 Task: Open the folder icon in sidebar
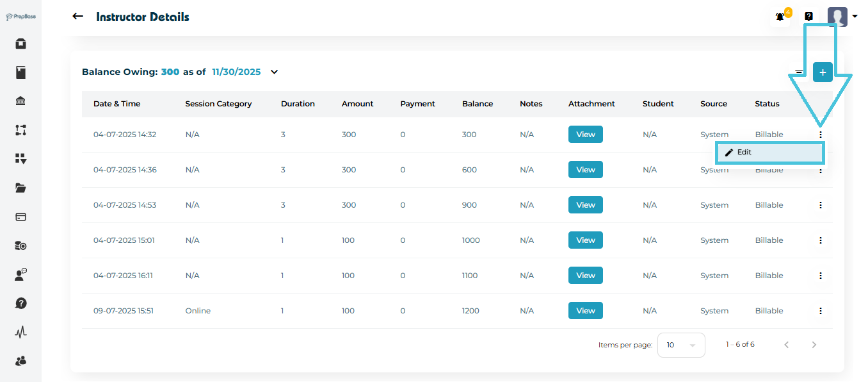tap(20, 188)
